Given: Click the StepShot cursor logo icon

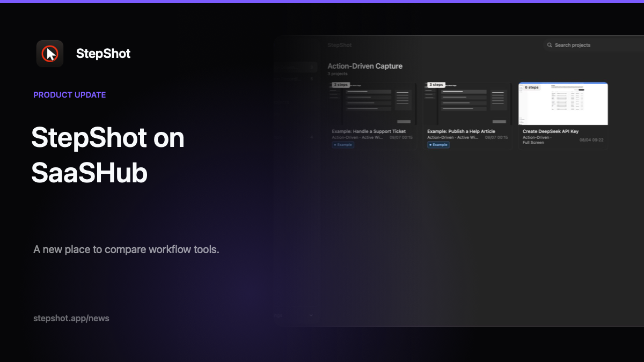Looking at the screenshot, I should [50, 54].
